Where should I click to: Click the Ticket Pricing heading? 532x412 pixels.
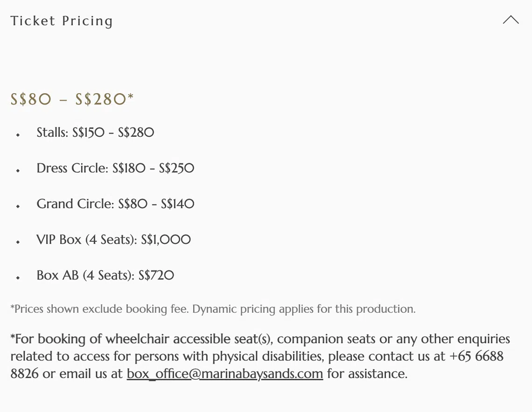coord(62,21)
